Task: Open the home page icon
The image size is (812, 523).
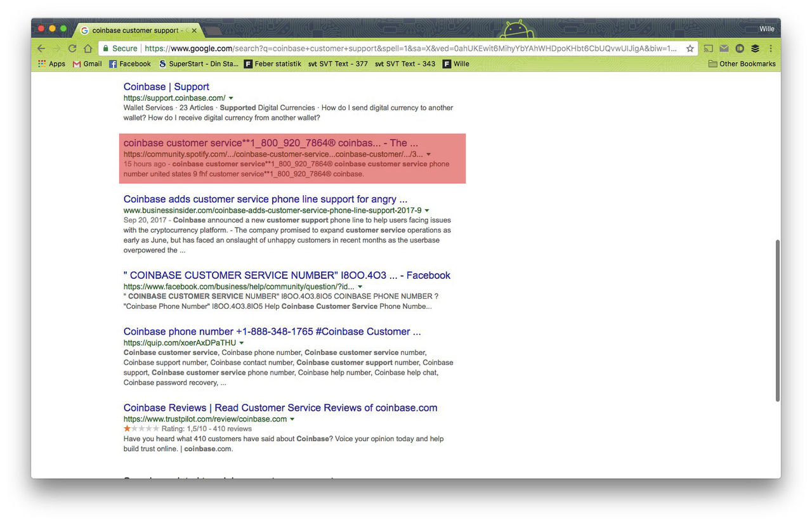Action: click(x=88, y=49)
